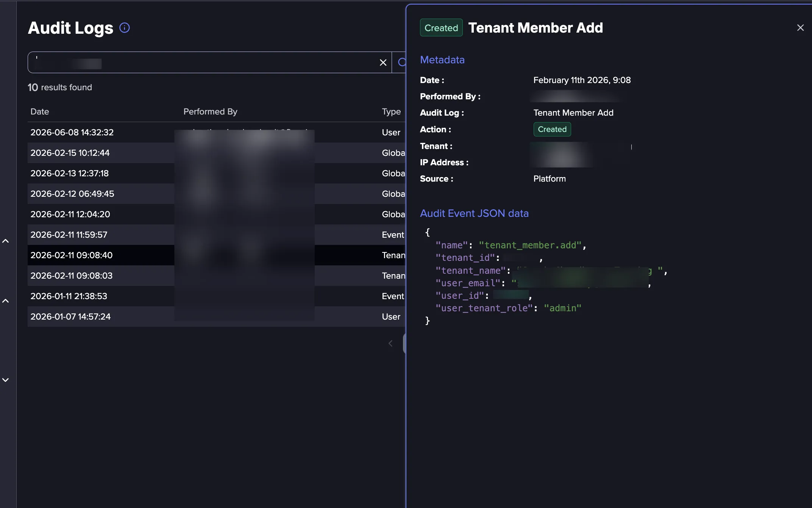Collapse the middle sidebar chevron
The width and height of the screenshot is (812, 508).
tap(6, 301)
